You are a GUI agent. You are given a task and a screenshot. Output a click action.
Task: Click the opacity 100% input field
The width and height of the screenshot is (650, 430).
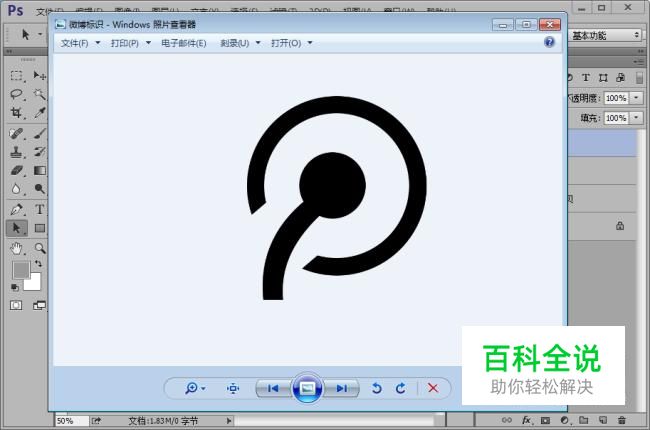tap(616, 98)
